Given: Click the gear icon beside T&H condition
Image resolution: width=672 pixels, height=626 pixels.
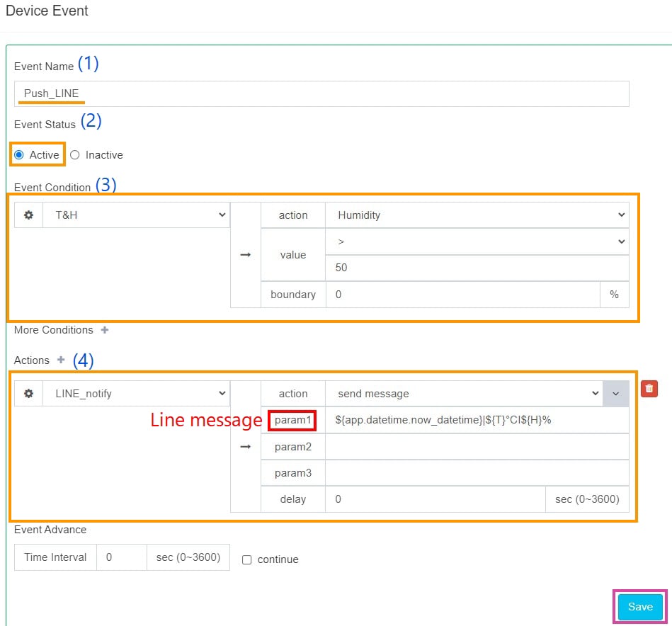Looking at the screenshot, I should tap(29, 215).
